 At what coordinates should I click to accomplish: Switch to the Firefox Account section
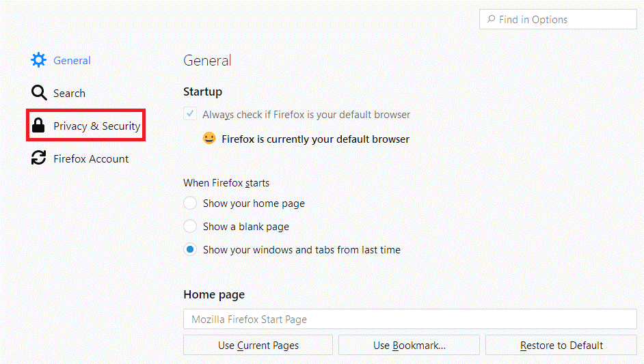pyautogui.click(x=91, y=158)
